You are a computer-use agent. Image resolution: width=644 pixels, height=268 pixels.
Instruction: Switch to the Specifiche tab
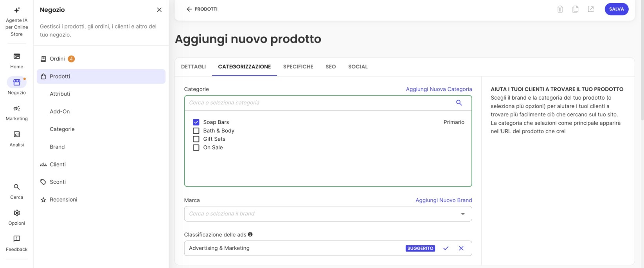pos(298,67)
